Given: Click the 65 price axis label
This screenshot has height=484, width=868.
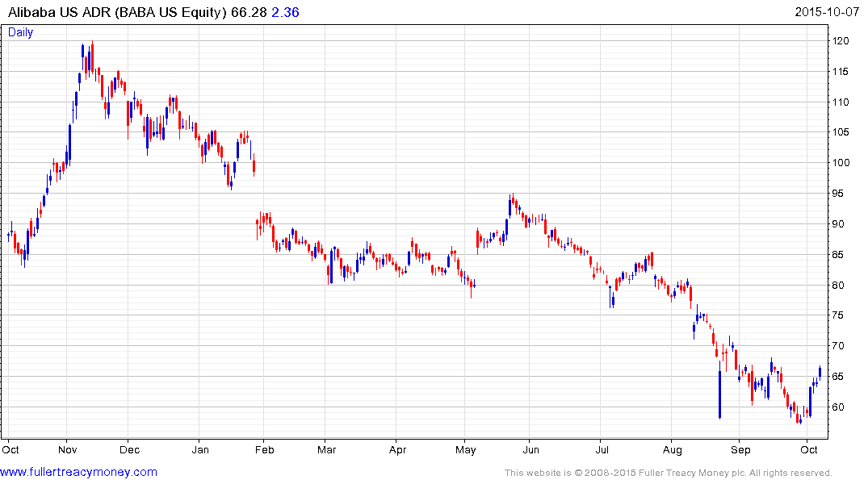Looking at the screenshot, I should click(837, 376).
